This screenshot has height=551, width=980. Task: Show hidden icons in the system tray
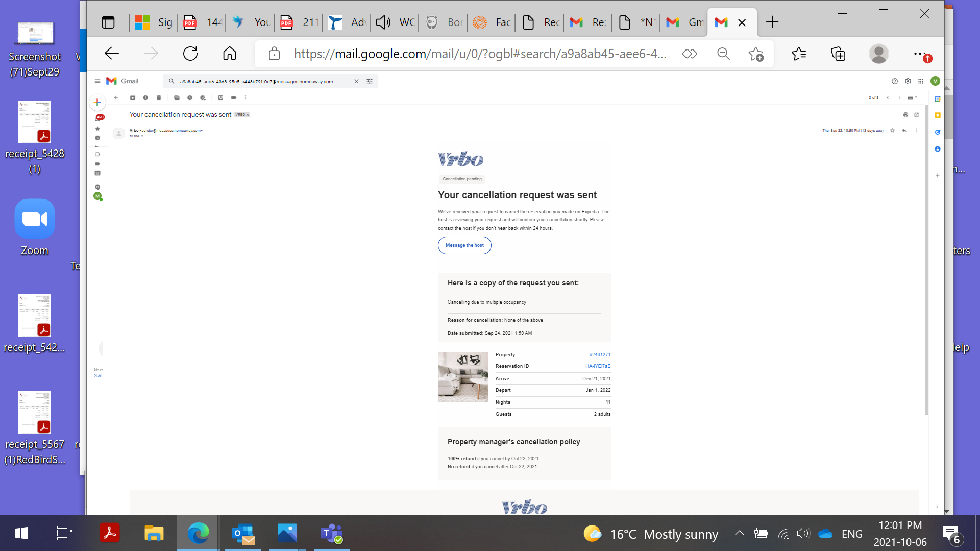(x=739, y=534)
